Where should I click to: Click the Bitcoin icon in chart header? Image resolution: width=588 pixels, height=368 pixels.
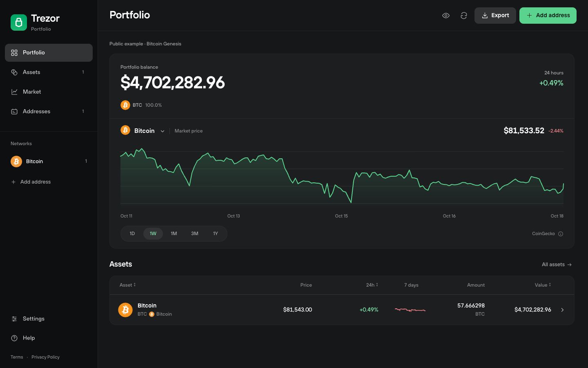(125, 130)
